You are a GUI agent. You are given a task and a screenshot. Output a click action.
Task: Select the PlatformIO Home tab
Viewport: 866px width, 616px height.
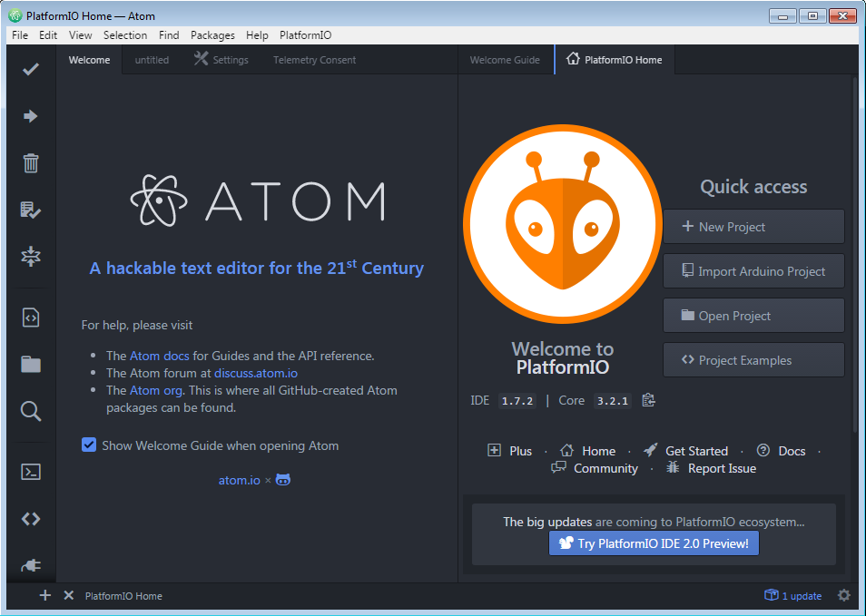615,60
